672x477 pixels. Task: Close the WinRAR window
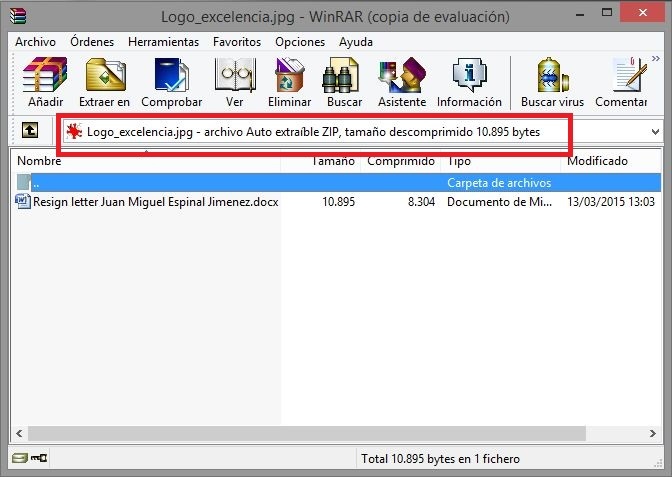643,13
